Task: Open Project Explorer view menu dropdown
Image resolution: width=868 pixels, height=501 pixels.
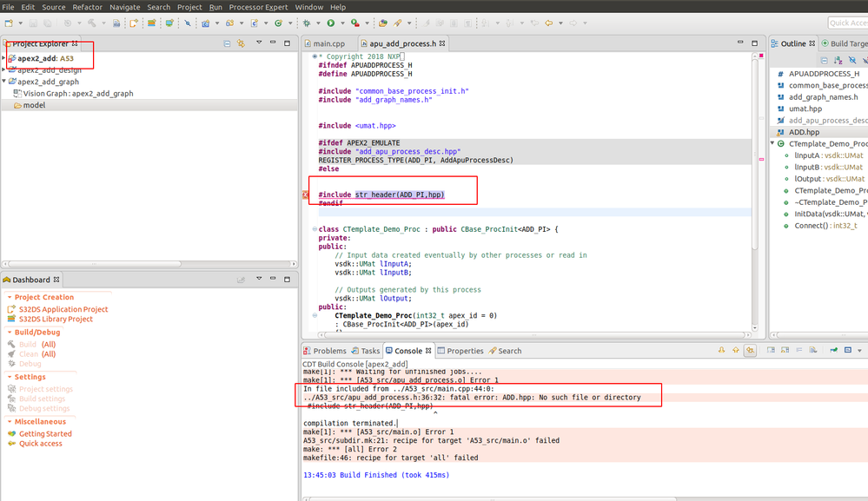Action: click(x=259, y=43)
